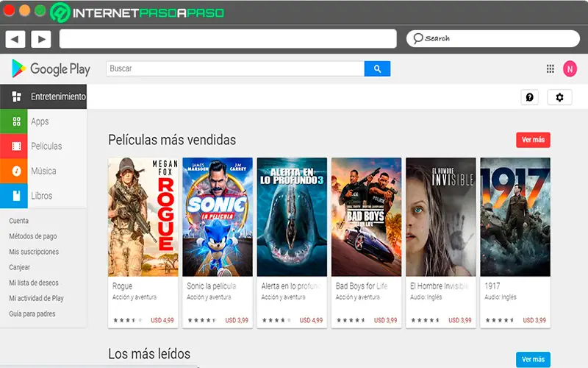Open the account avatar N

[x=570, y=68]
